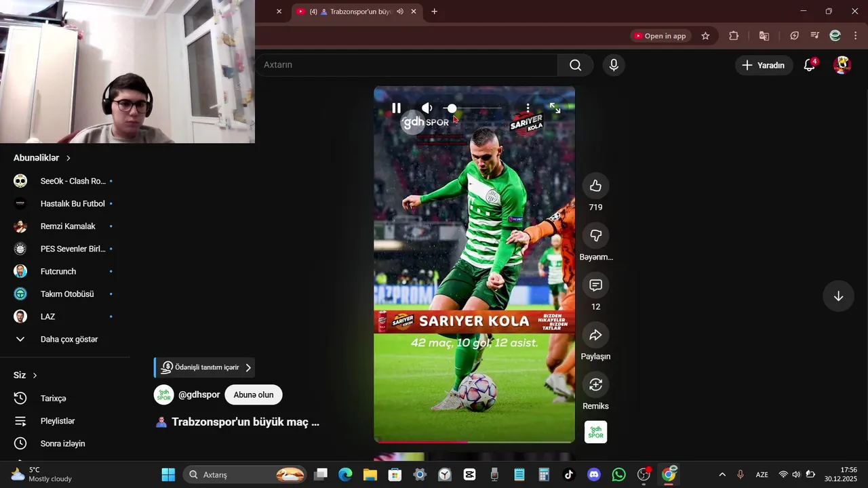
Task: Open the weather widget 5°C
Action: 41,474
